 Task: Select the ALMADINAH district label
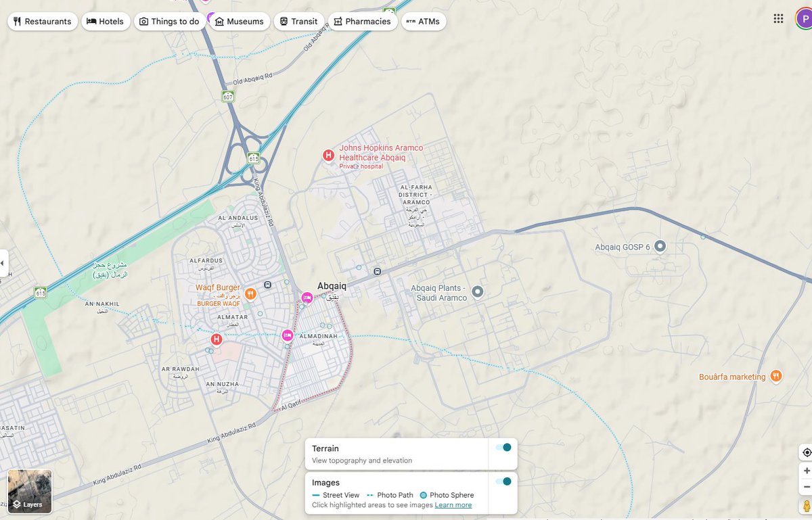(318, 335)
